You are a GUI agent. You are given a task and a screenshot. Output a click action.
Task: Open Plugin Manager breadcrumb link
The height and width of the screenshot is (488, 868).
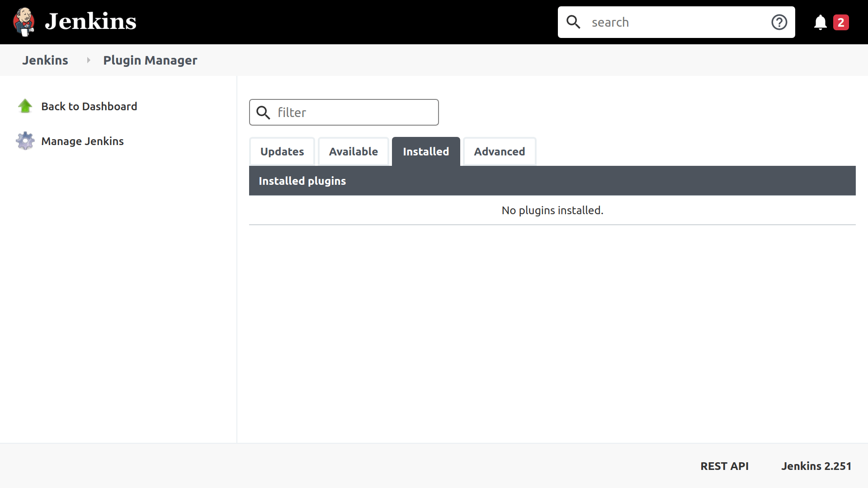tap(150, 60)
